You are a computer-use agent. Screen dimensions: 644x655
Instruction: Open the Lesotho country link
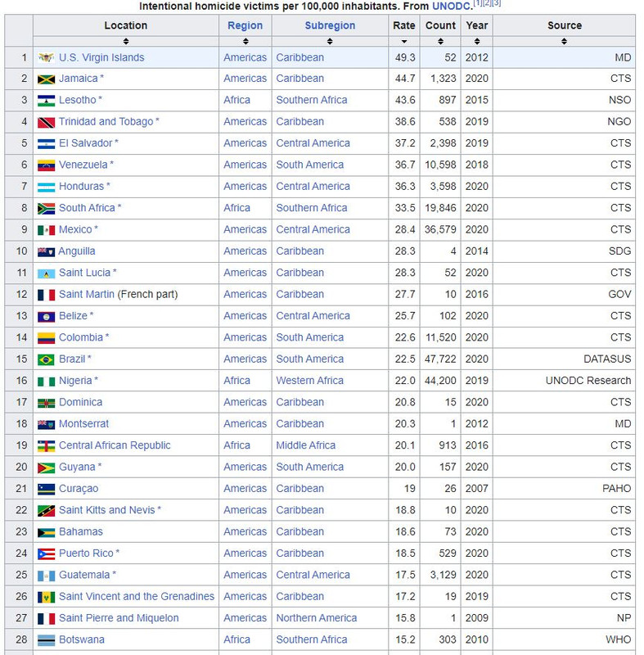77,100
